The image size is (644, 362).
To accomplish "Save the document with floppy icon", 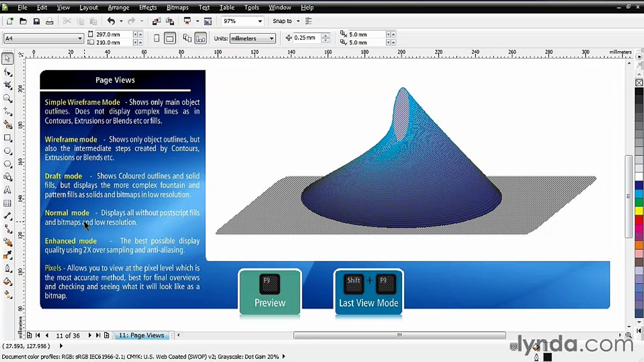I will pos(36,21).
